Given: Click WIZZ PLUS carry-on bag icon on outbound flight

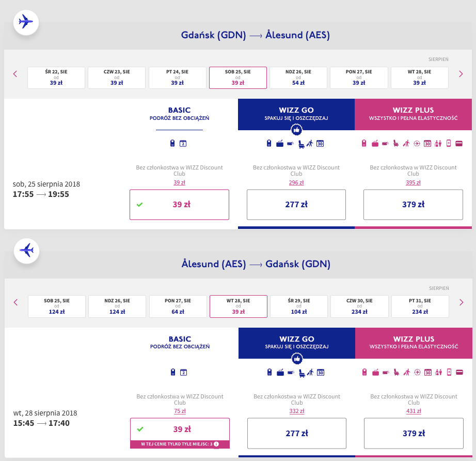Looking at the screenshot, I should (x=364, y=143).
